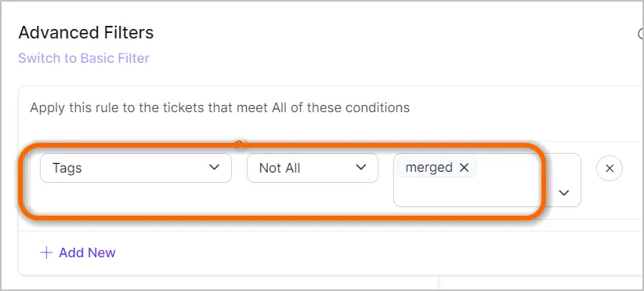The image size is (644, 291).
Task: Switch to Basic Filter link
Action: click(x=84, y=58)
